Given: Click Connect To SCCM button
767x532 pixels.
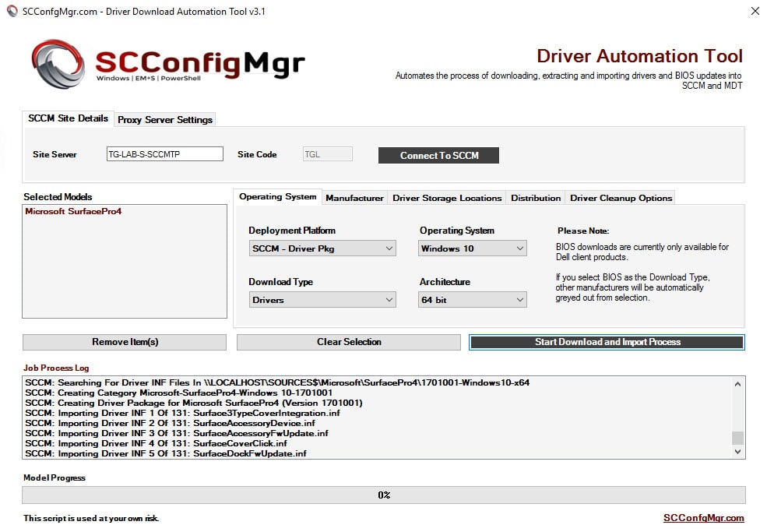Looking at the screenshot, I should [x=438, y=155].
